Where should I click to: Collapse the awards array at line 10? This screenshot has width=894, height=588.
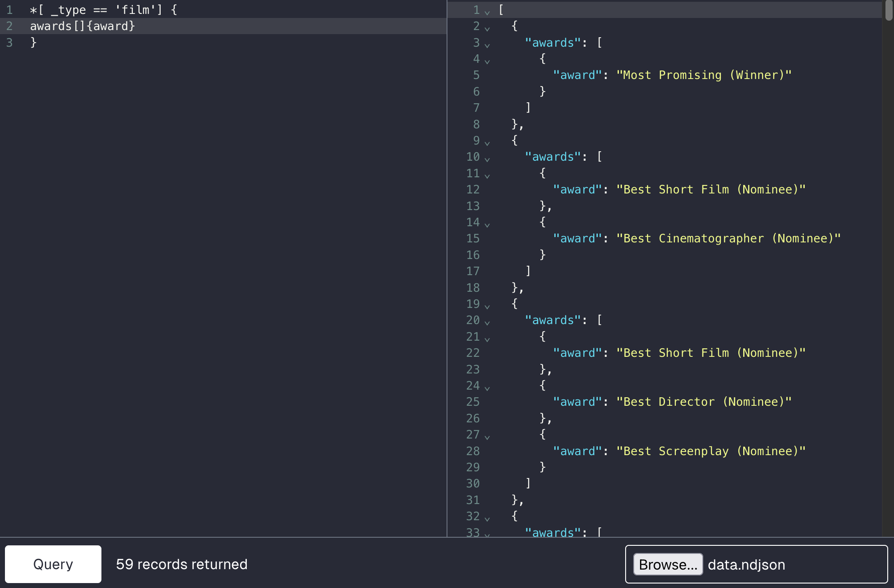pyautogui.click(x=487, y=158)
